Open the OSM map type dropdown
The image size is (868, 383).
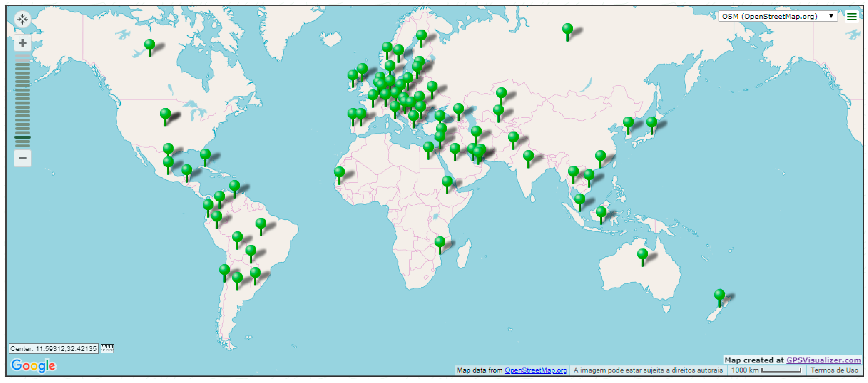pyautogui.click(x=775, y=16)
